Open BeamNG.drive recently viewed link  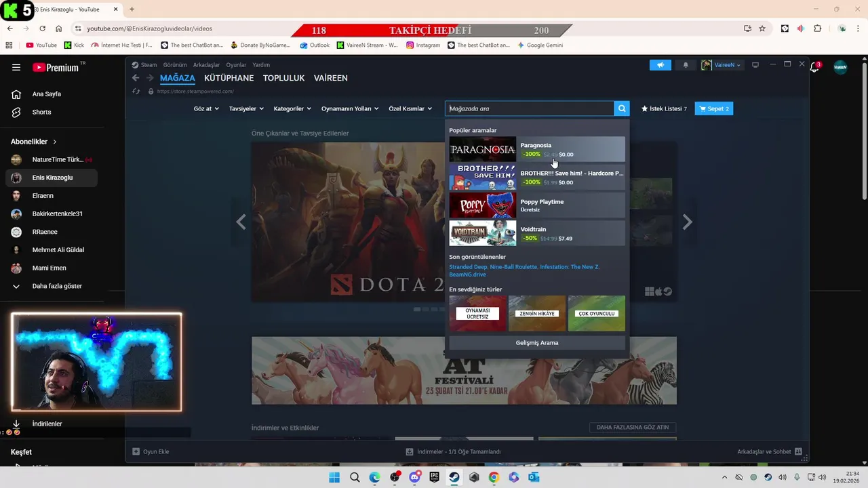tap(467, 274)
